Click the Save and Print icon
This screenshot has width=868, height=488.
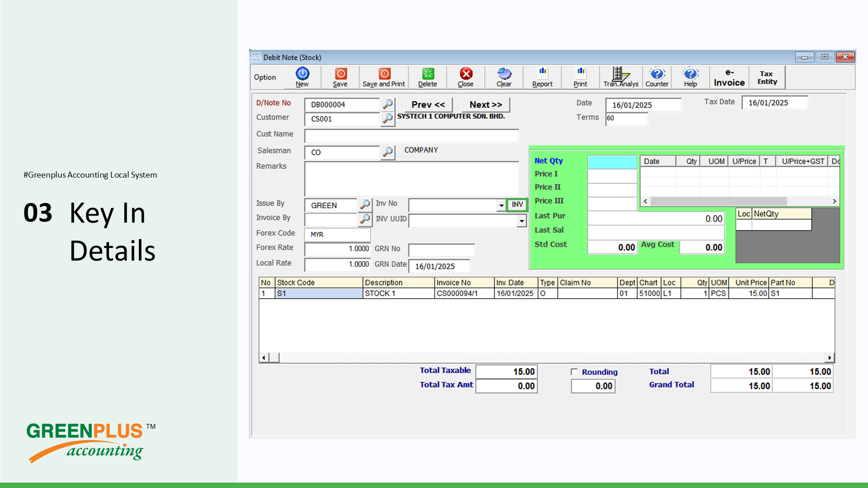tap(384, 77)
